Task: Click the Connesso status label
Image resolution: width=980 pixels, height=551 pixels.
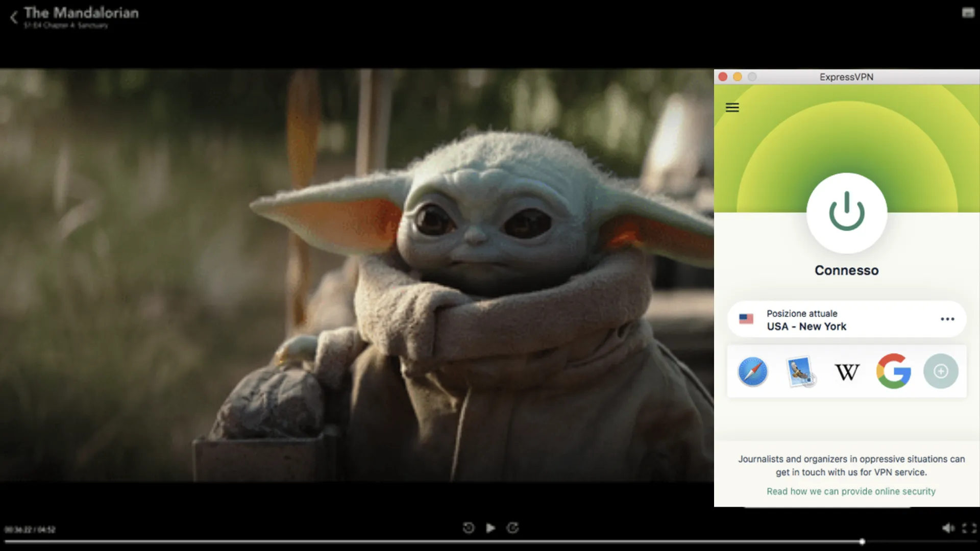Action: (847, 270)
